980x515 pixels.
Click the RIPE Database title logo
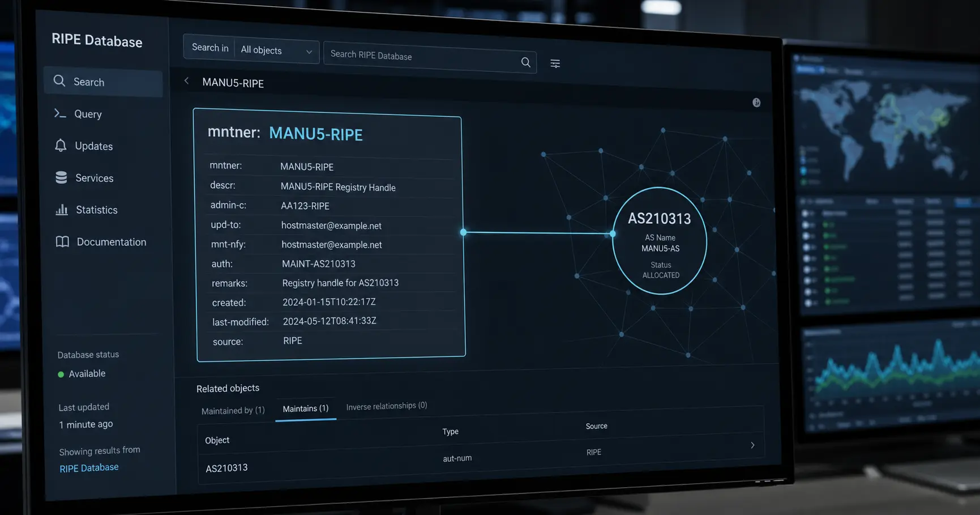pyautogui.click(x=97, y=40)
